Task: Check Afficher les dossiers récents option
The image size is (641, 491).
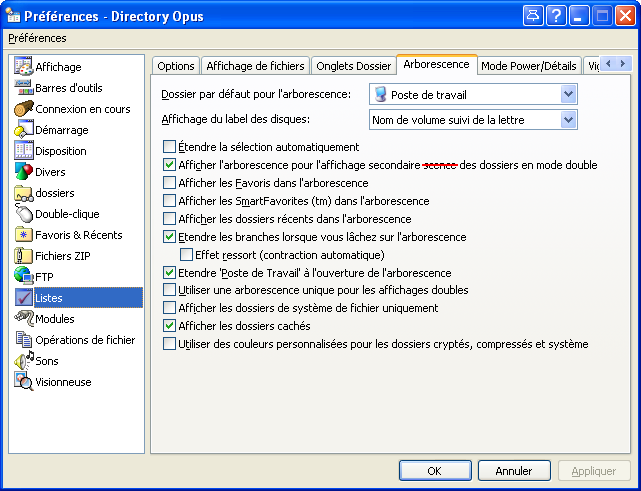Action: [169, 218]
